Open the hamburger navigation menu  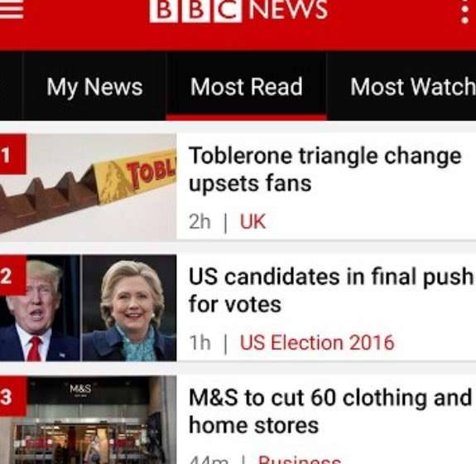pos(12,10)
